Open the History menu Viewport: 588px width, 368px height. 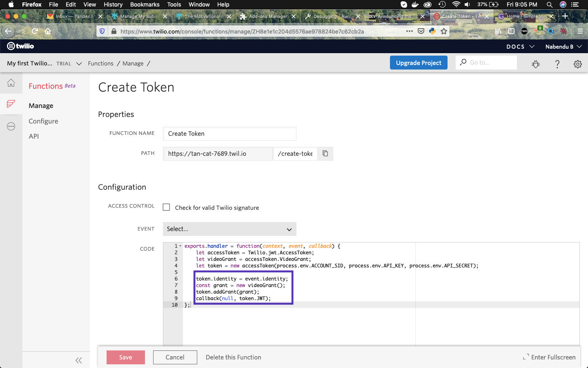pos(113,4)
